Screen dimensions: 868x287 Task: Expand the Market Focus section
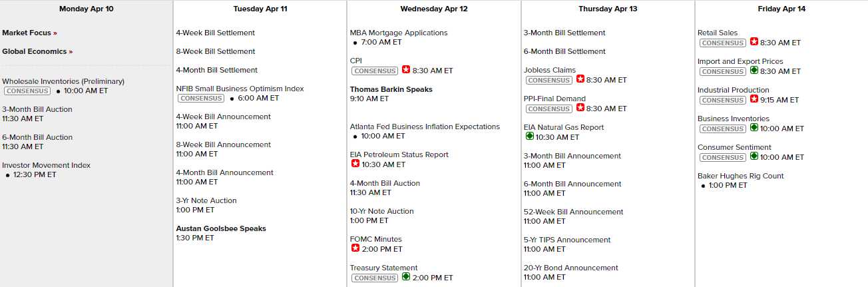(x=29, y=33)
